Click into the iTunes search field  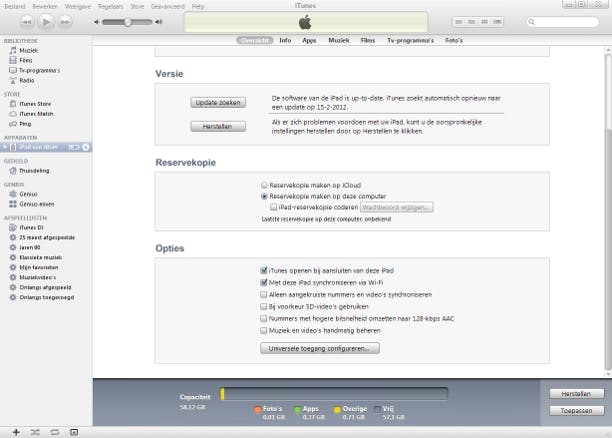pos(562,22)
